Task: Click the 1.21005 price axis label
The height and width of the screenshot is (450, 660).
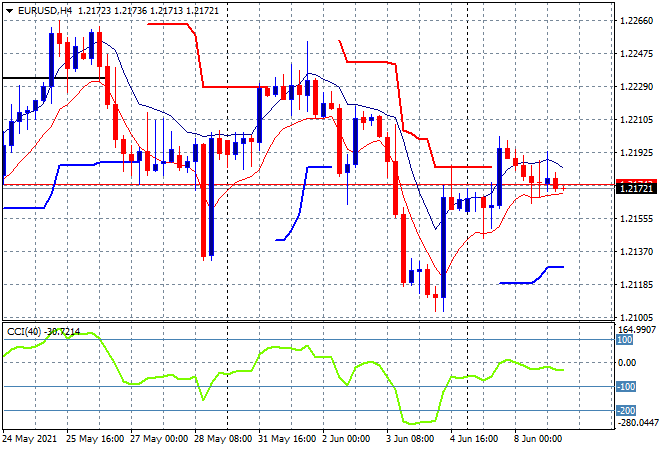Action: click(636, 317)
